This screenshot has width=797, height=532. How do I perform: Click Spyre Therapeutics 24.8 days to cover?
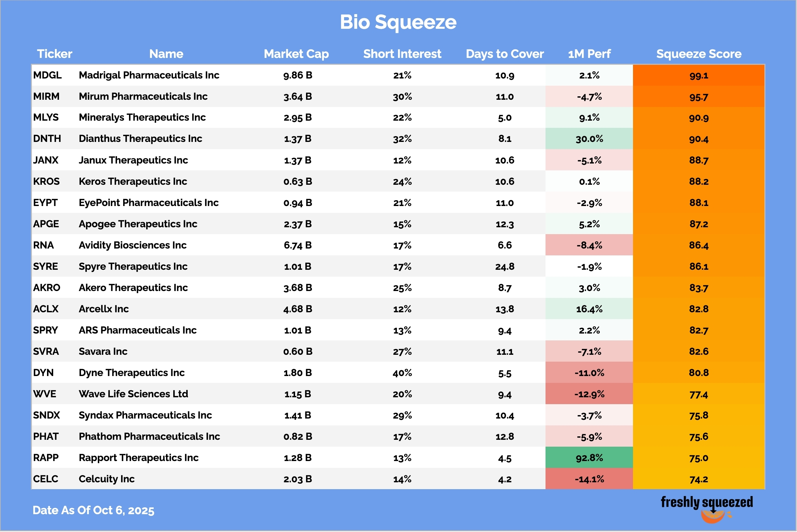(x=504, y=266)
